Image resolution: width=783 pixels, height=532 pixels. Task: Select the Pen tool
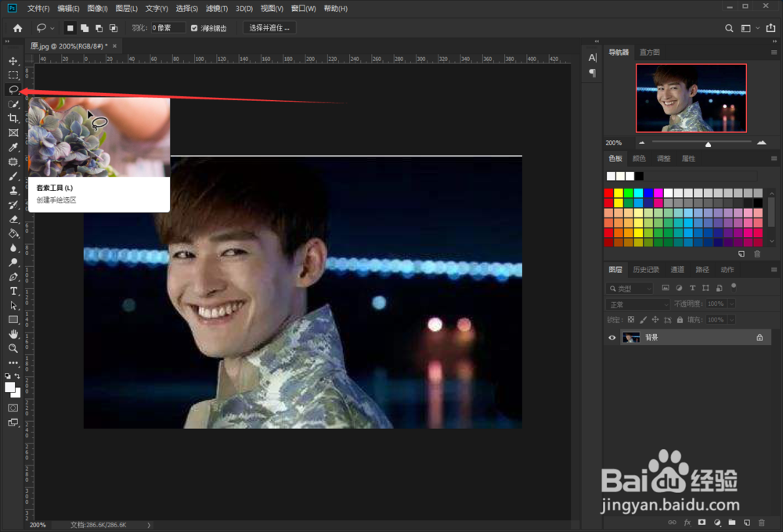point(13,277)
